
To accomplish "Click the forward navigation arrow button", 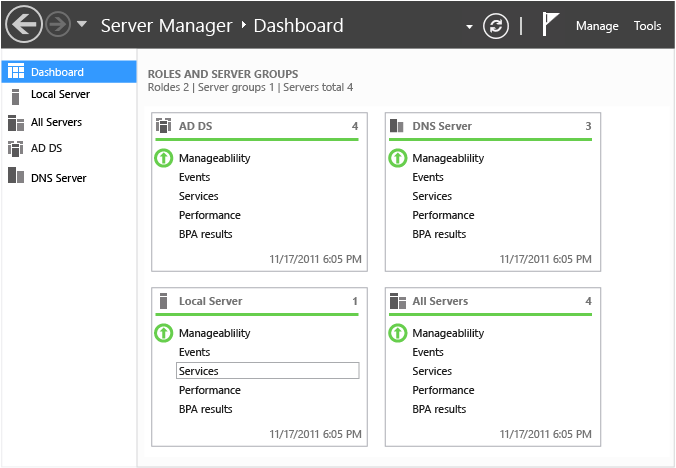I will [x=58, y=25].
